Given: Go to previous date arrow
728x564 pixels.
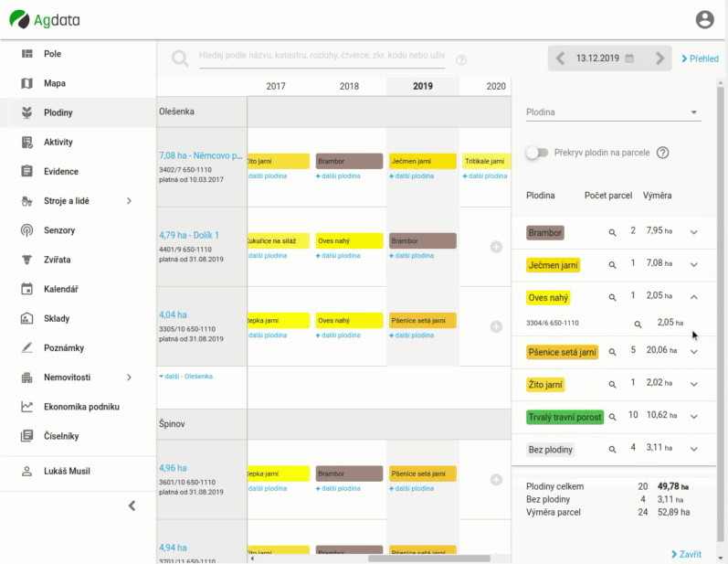Looking at the screenshot, I should point(561,59).
